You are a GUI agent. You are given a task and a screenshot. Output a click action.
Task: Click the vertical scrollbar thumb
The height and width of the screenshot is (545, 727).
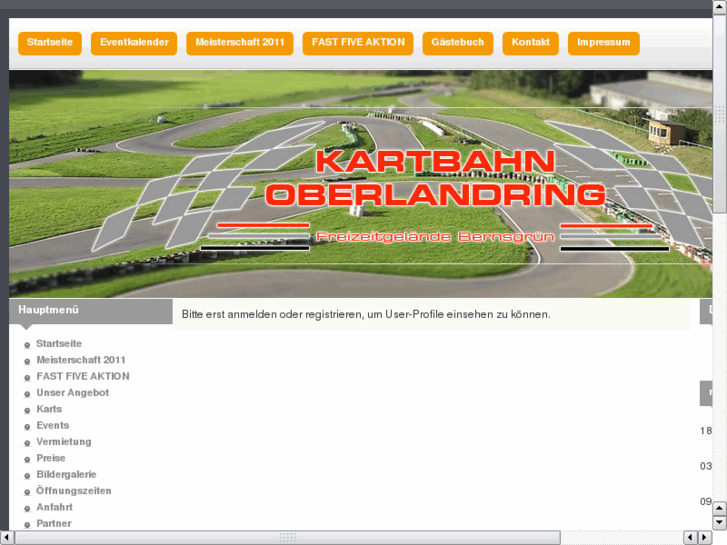coord(719,114)
